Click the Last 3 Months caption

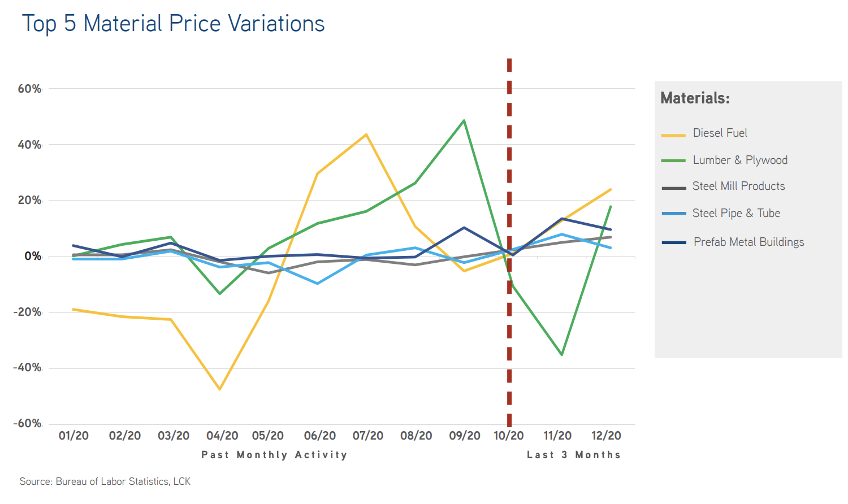(573, 455)
